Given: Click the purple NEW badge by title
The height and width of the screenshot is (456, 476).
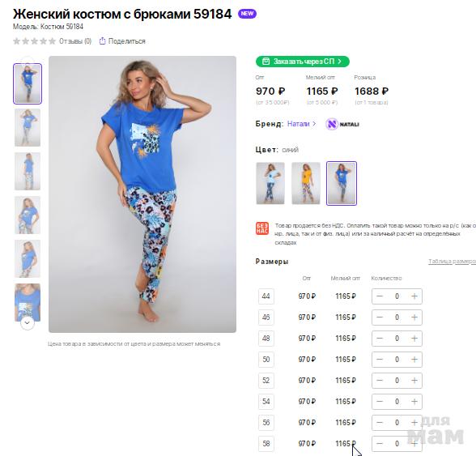Looking at the screenshot, I should pyautogui.click(x=247, y=14).
